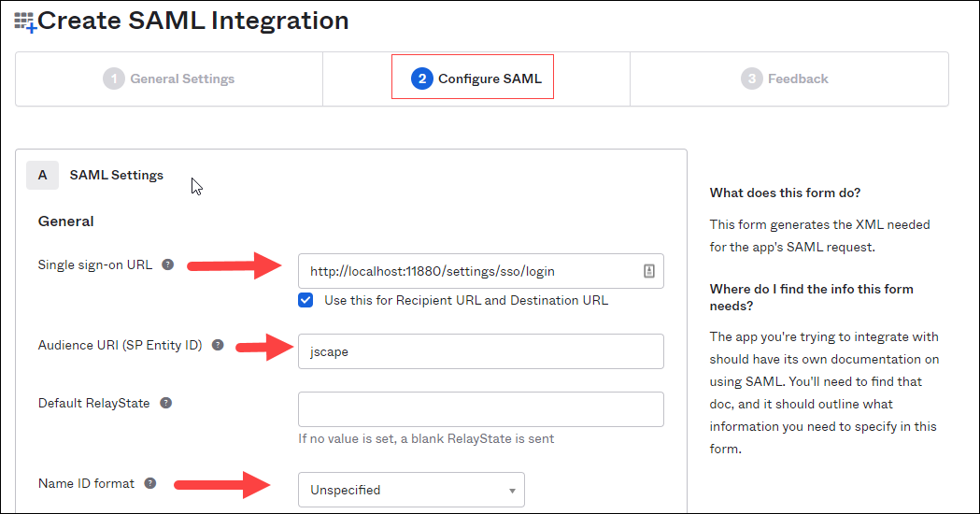
Task: Click the empty Default RelayState input
Action: click(x=480, y=409)
